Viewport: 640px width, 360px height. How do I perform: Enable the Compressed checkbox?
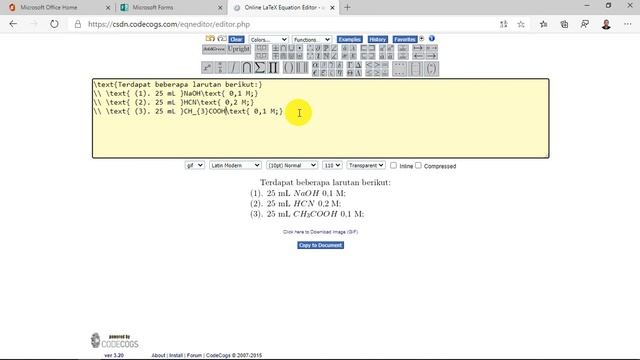pyautogui.click(x=418, y=165)
